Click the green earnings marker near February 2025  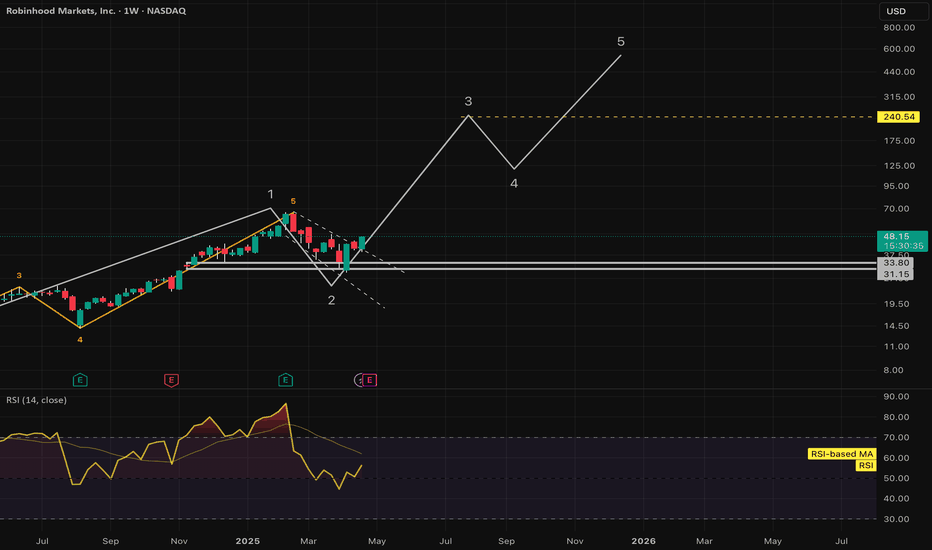(286, 380)
